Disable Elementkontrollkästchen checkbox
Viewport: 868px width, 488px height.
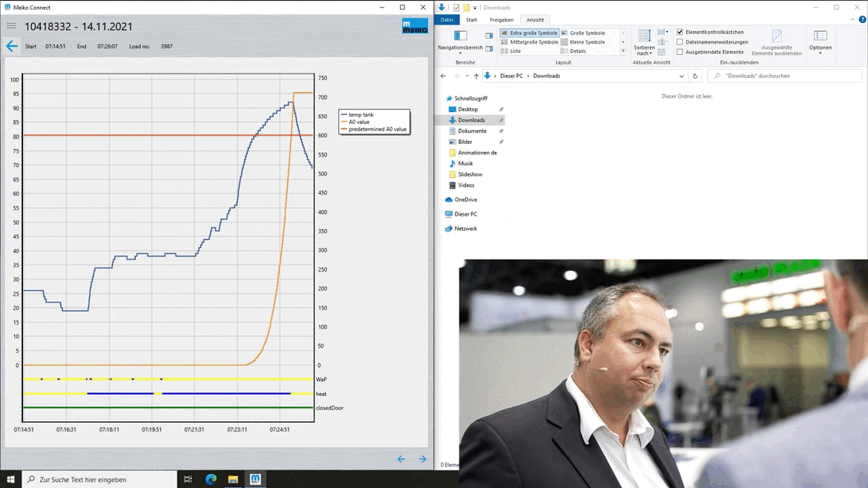coord(680,32)
